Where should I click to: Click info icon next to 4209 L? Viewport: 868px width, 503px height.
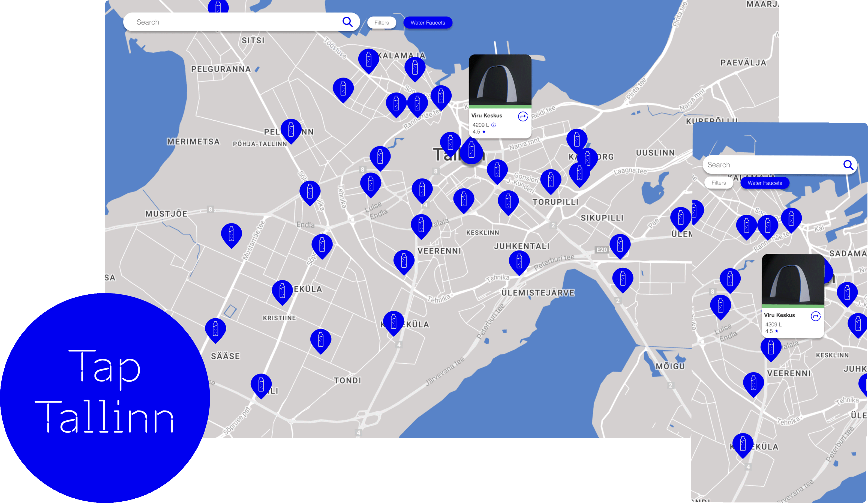pyautogui.click(x=494, y=125)
